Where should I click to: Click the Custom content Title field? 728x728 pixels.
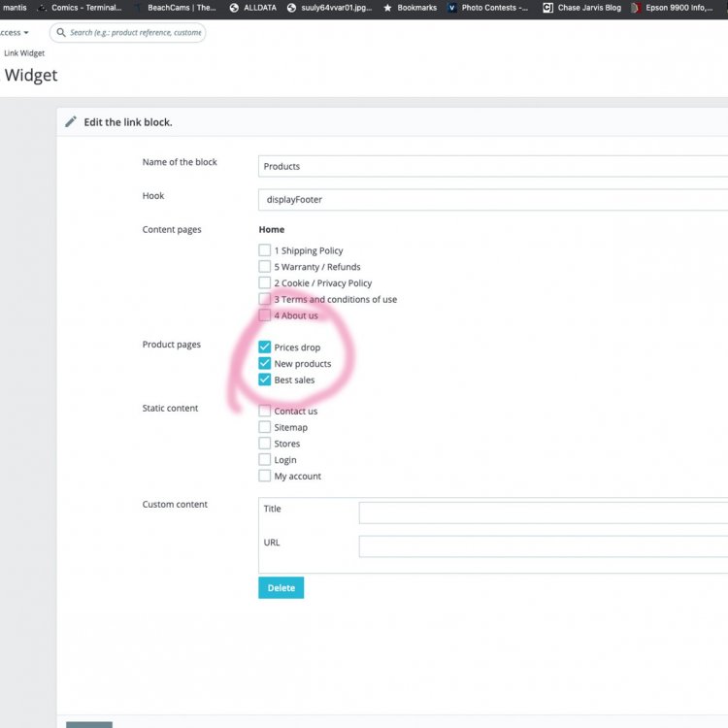click(544, 513)
